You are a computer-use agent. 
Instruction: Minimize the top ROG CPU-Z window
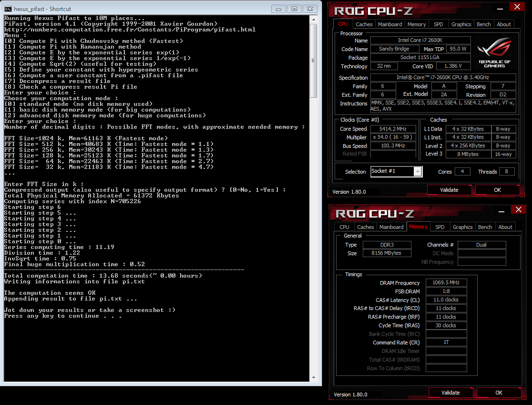coord(500,9)
